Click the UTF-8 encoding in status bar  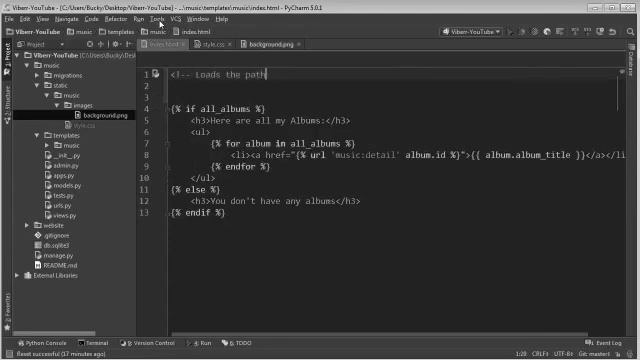[x=563, y=354]
